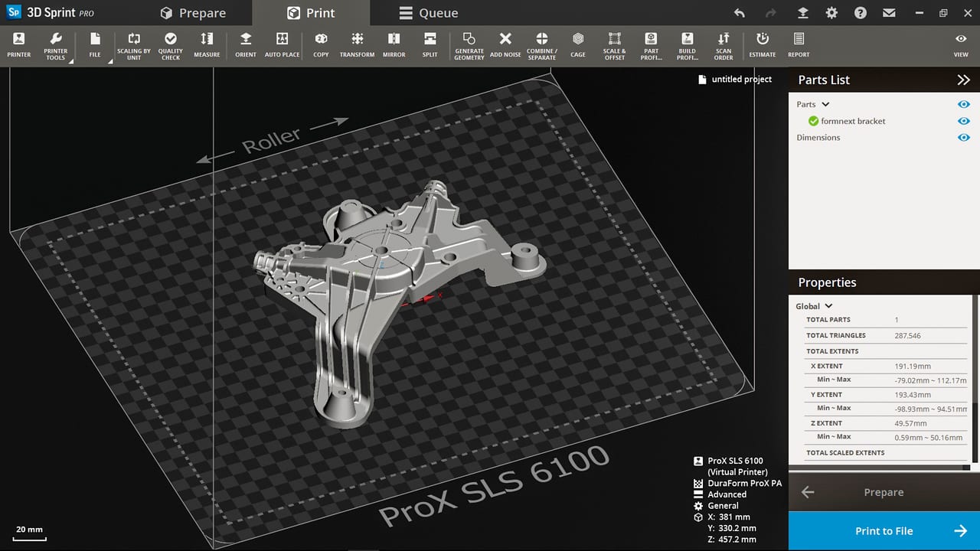Screen dimensions: 980x551
Task: Click X Extent value 191.19mm
Action: point(913,367)
